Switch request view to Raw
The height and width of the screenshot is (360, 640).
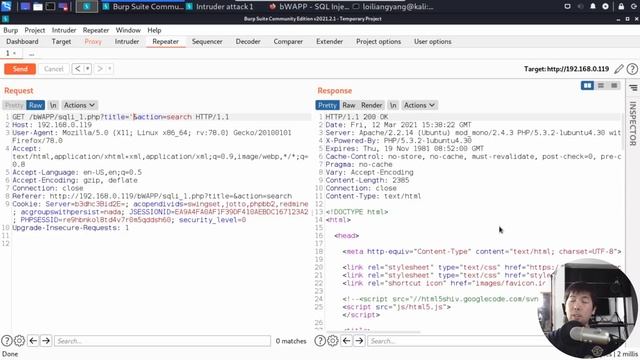pos(36,105)
